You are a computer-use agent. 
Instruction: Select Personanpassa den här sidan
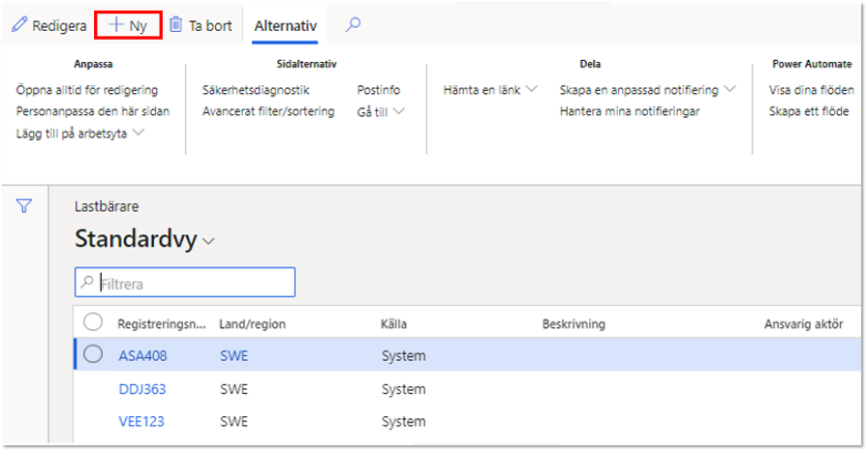pos(92,111)
